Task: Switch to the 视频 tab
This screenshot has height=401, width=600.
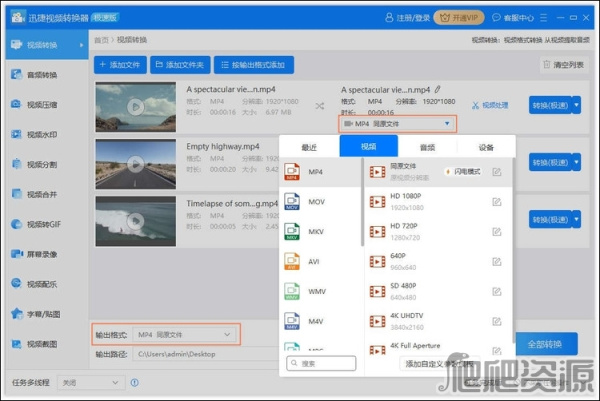Action: 368,147
